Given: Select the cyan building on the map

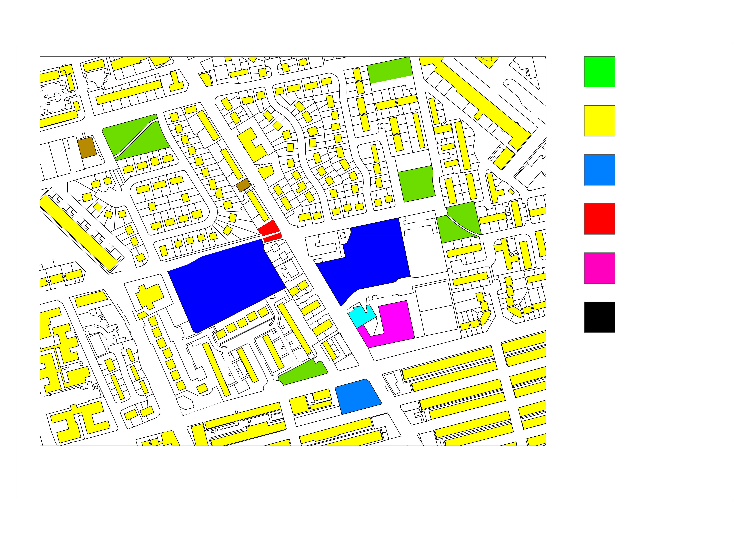Looking at the screenshot, I should click(361, 317).
